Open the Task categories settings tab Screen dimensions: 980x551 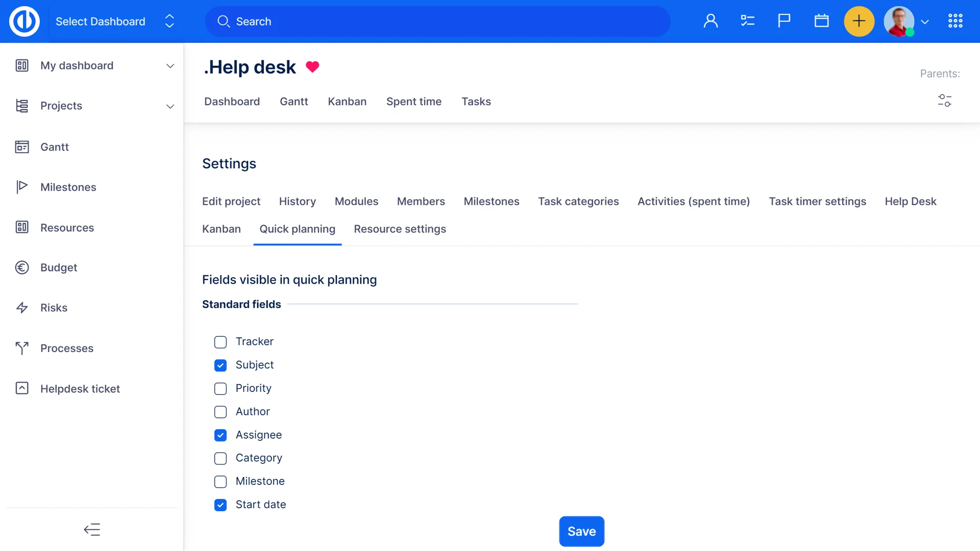[x=578, y=202]
